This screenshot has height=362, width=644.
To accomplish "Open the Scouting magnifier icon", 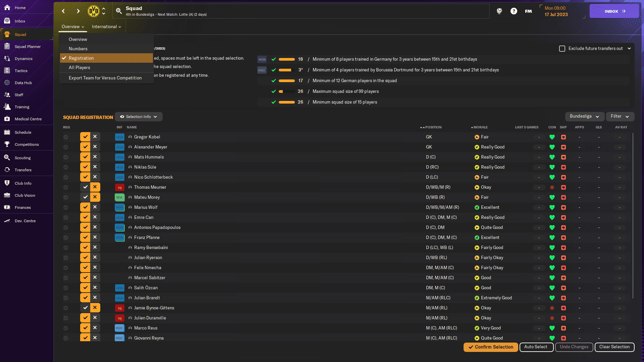I will tap(7, 158).
